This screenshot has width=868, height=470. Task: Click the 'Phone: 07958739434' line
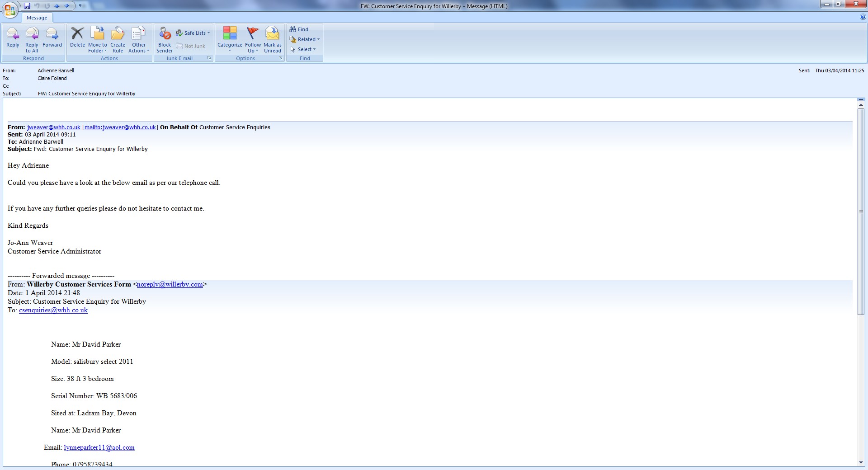[82, 464]
